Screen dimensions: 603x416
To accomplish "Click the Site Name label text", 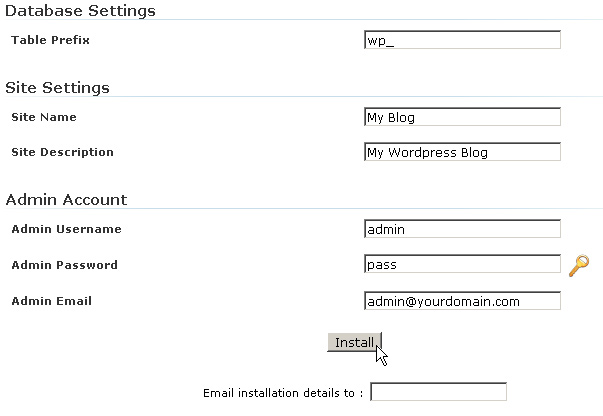I will point(44,118).
